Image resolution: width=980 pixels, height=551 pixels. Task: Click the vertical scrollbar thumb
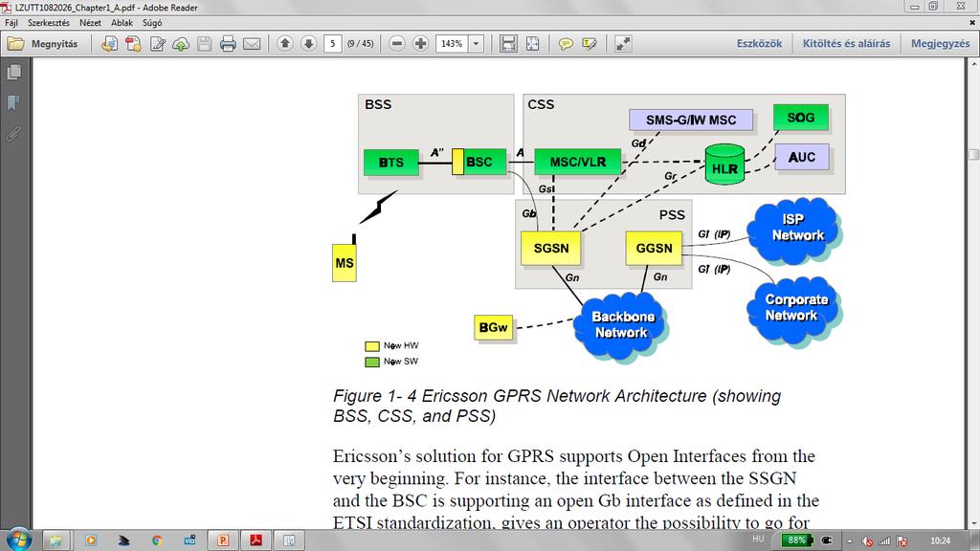point(973,154)
